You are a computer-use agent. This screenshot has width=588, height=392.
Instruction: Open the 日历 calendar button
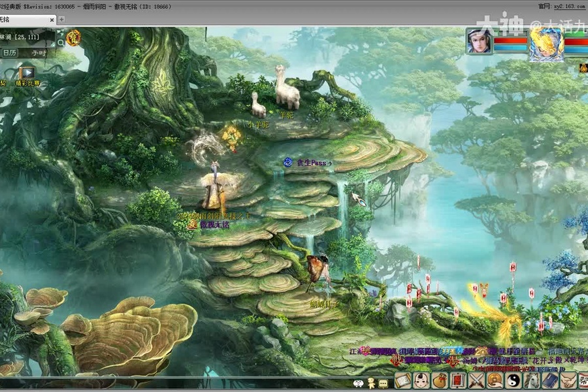click(10, 53)
